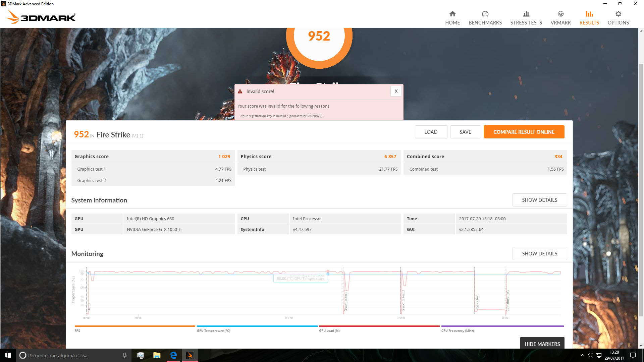Toggle GPU Load legend bar
The image size is (644, 362).
pyautogui.click(x=379, y=326)
